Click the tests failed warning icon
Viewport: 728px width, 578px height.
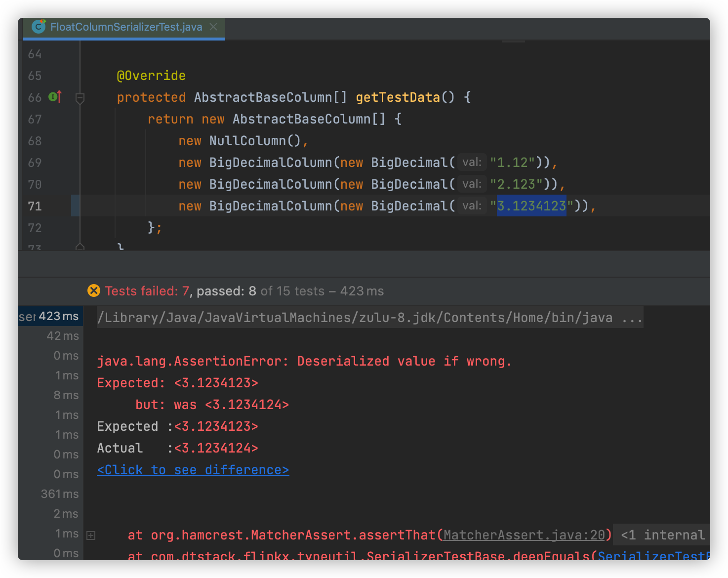tap(94, 290)
